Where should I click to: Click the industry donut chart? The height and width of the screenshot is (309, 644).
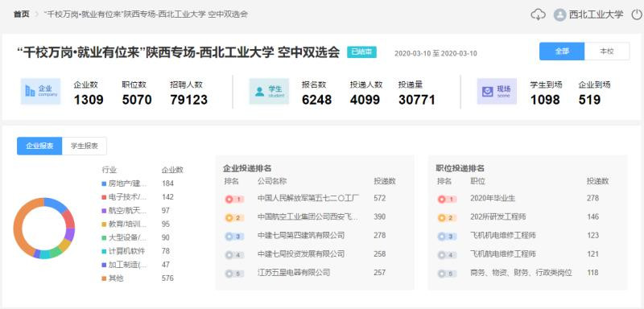(44, 229)
